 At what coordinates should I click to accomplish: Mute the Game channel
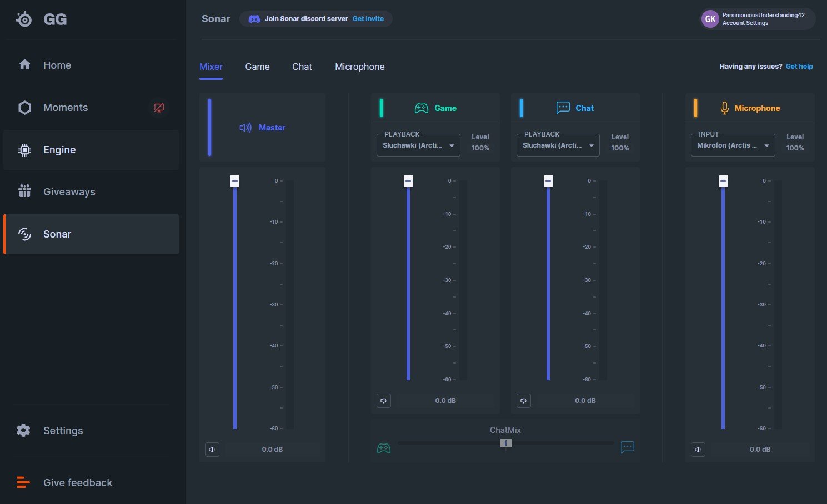click(x=384, y=401)
